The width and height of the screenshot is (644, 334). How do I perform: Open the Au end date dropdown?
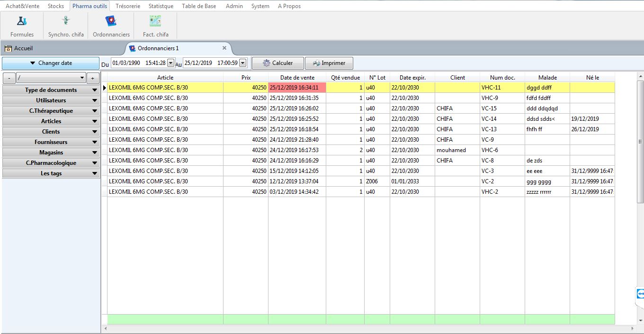pos(243,63)
